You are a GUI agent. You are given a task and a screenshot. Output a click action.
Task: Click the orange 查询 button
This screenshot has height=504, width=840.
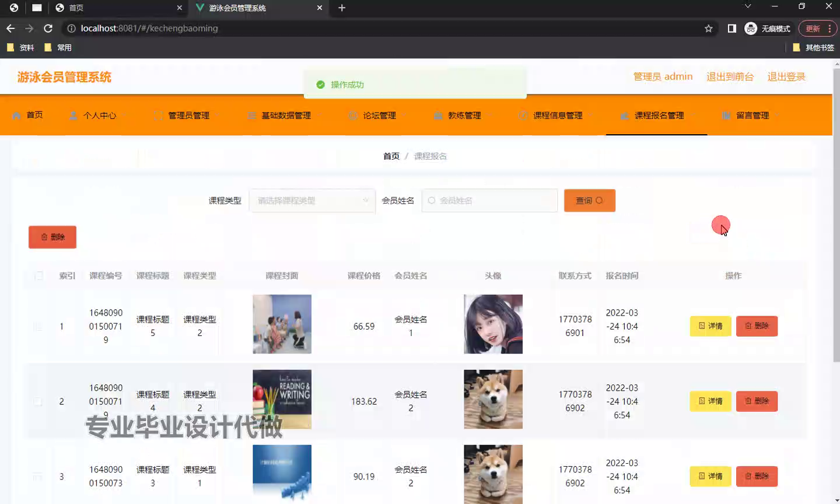click(x=589, y=200)
